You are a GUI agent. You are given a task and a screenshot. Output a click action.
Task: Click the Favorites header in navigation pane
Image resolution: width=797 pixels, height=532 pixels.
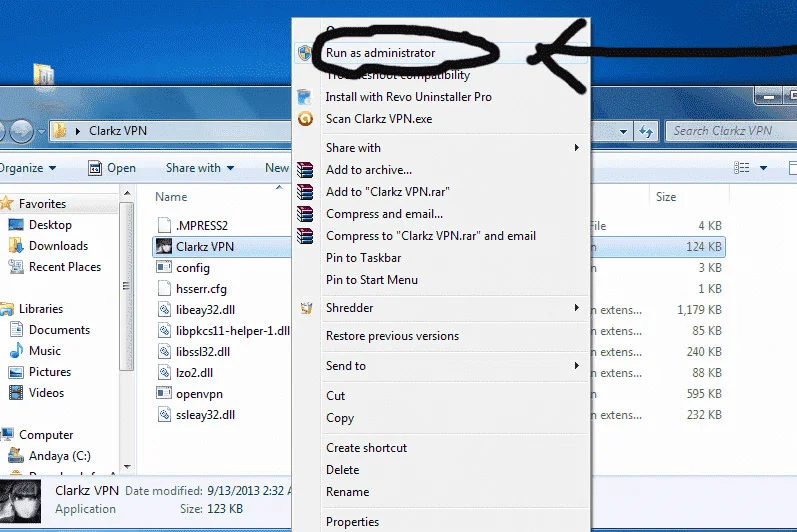point(42,204)
